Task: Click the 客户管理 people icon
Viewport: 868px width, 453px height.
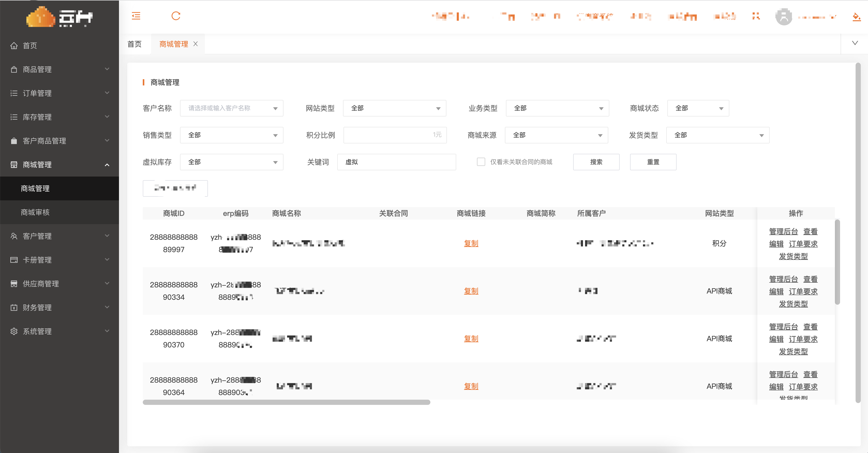Action: (x=14, y=236)
